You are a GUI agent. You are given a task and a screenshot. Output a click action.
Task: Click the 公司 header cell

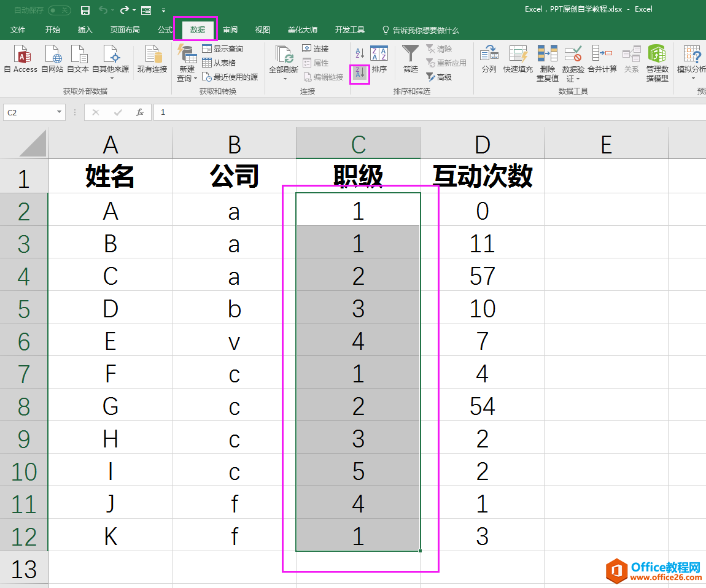pyautogui.click(x=234, y=176)
